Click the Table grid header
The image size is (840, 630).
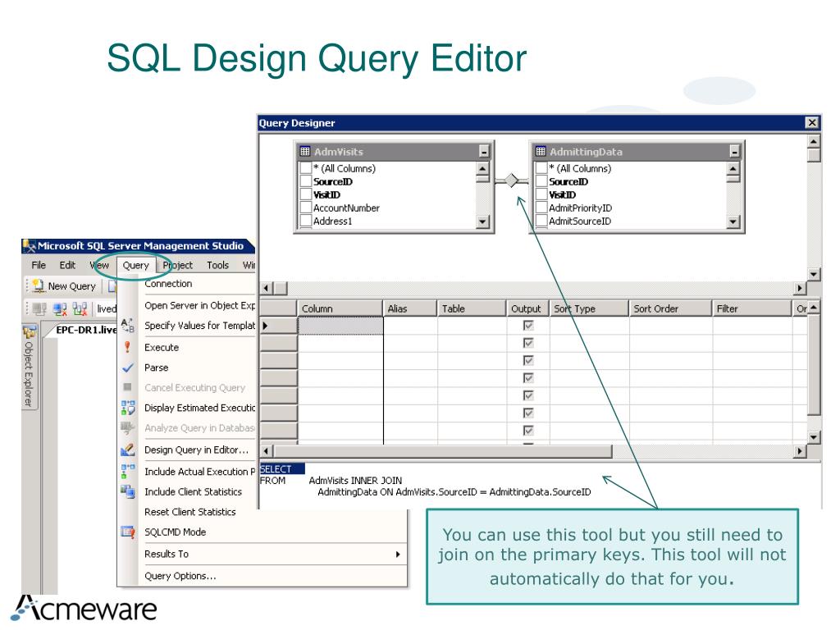pyautogui.click(x=472, y=308)
